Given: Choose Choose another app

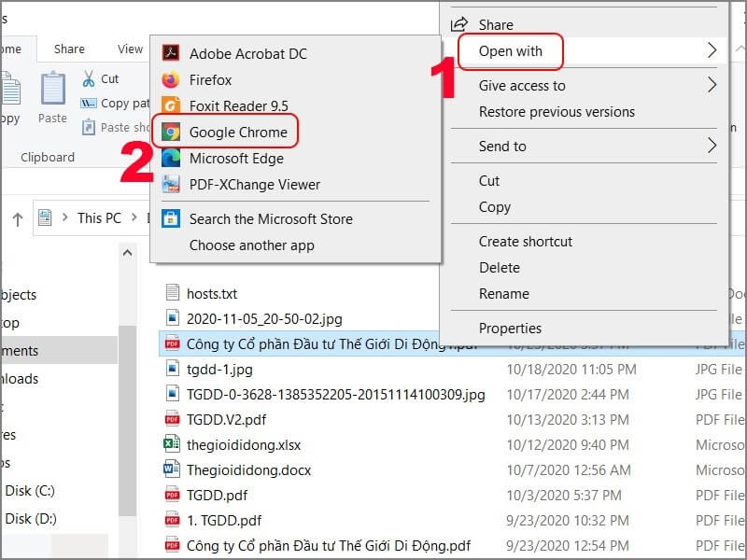Looking at the screenshot, I should coord(251,245).
